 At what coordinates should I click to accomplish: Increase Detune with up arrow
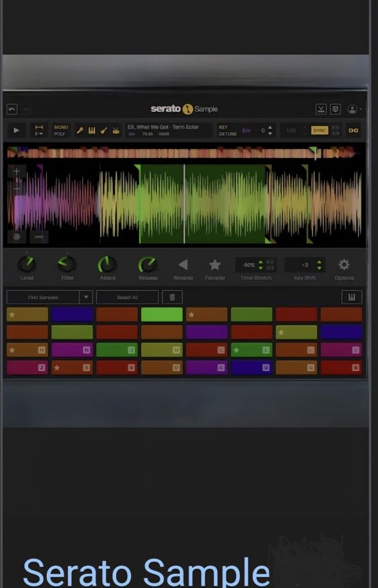pyautogui.click(x=270, y=128)
